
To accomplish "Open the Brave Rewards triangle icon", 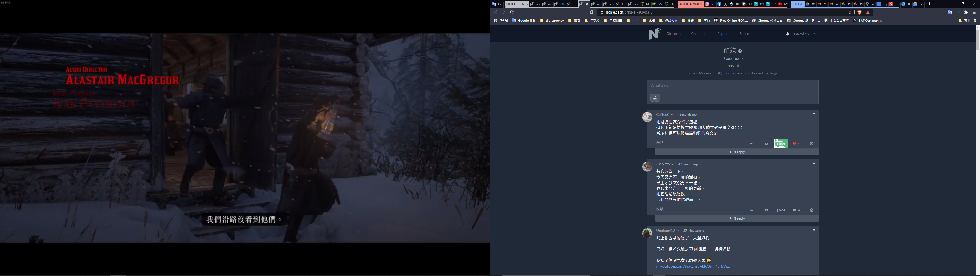I will click(x=868, y=12).
